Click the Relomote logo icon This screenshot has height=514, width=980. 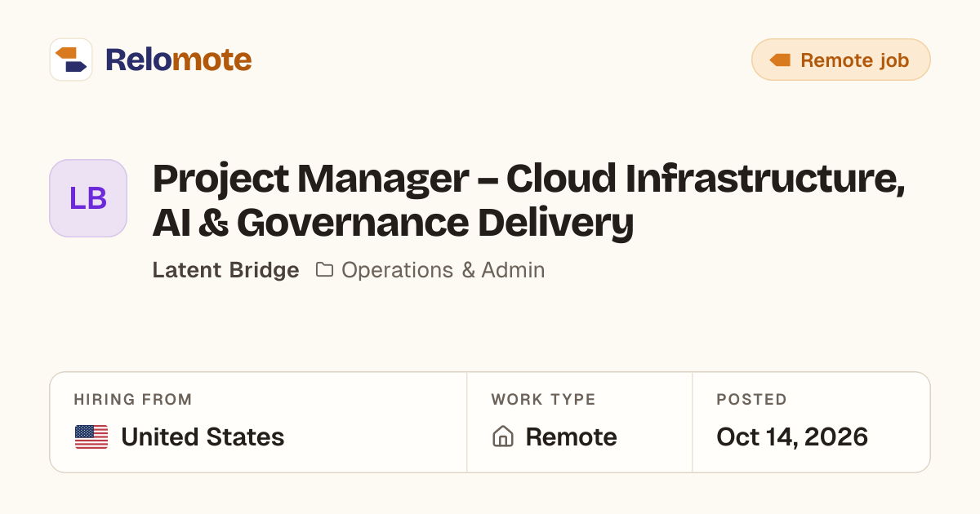[x=71, y=60]
